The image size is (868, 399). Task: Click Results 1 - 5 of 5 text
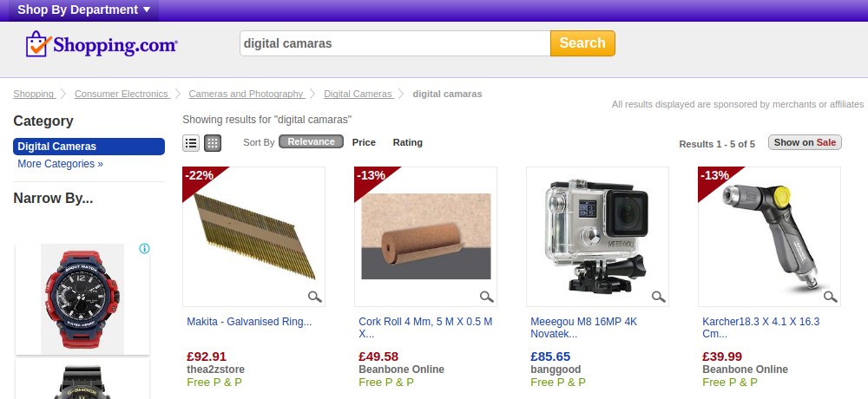click(x=717, y=144)
